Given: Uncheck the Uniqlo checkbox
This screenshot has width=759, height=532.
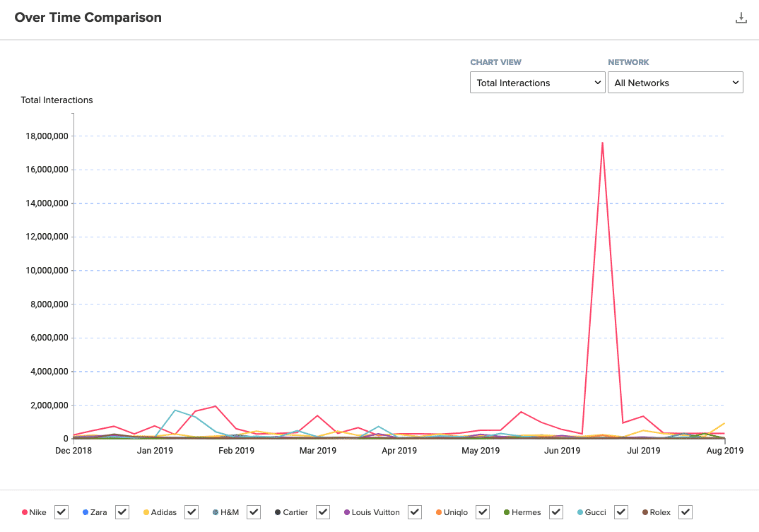Looking at the screenshot, I should [x=483, y=512].
